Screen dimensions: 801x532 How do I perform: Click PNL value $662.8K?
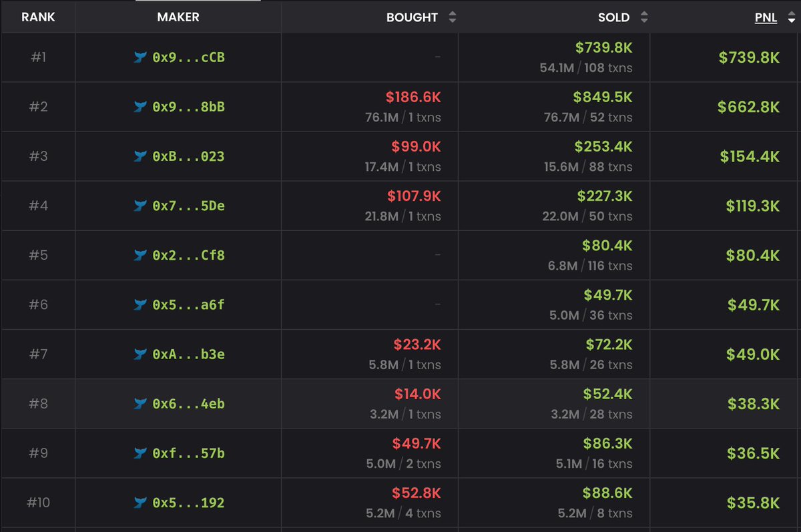[748, 107]
